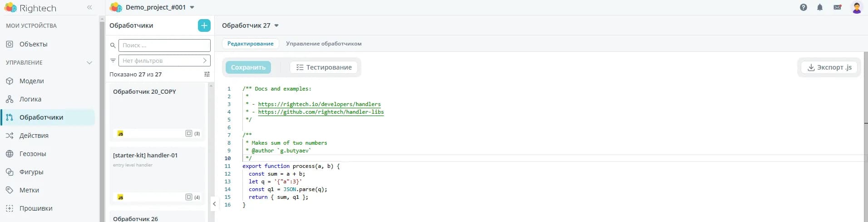Expand the Demo_project_#001 project dropdown
868x222 pixels.
(192, 7)
